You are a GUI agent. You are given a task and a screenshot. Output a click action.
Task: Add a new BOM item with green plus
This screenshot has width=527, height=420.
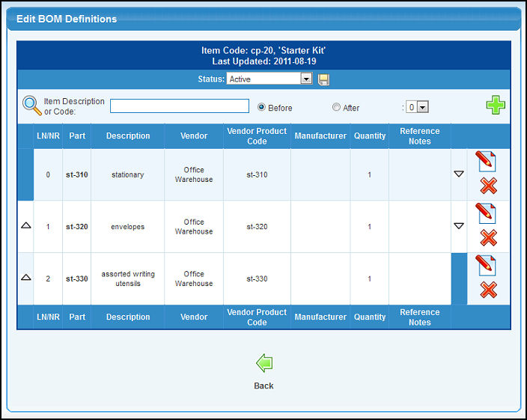(496, 105)
